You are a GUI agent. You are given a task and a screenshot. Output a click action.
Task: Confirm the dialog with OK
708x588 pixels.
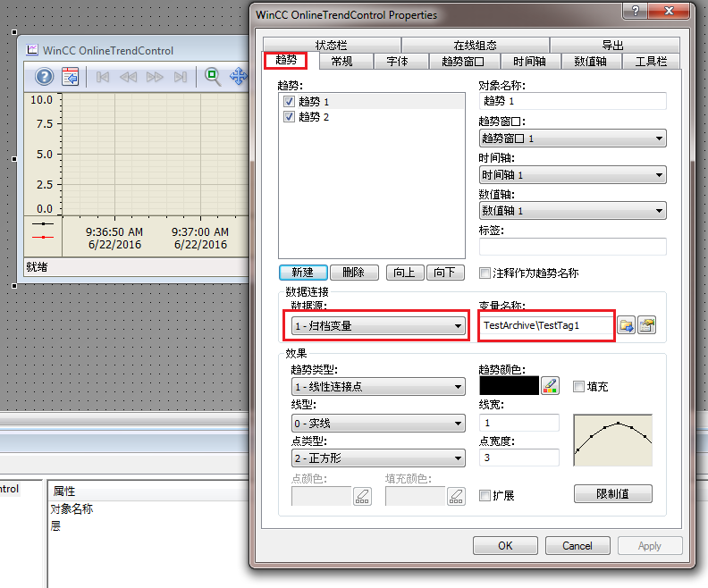tap(505, 546)
